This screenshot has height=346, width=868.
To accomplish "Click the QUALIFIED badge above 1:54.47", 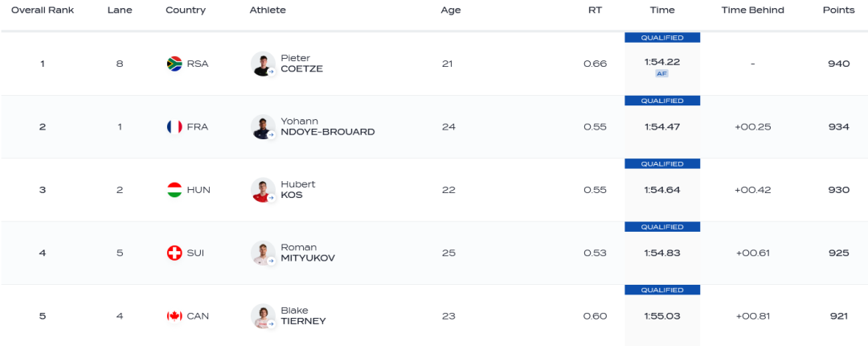I will pyautogui.click(x=662, y=101).
